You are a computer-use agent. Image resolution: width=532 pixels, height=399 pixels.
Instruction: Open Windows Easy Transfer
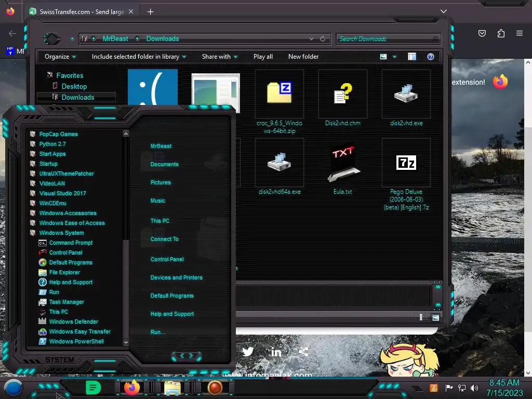click(x=79, y=331)
